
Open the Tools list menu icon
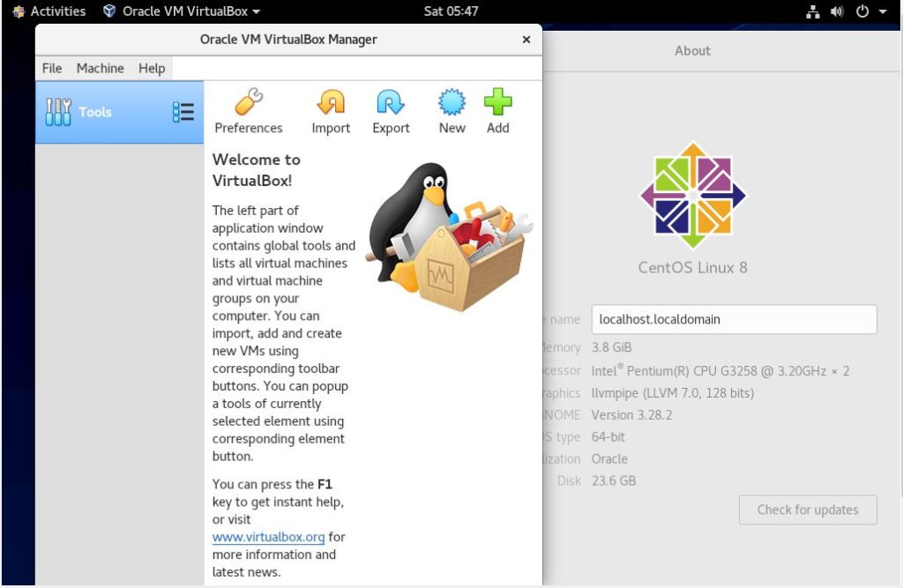[x=183, y=112]
